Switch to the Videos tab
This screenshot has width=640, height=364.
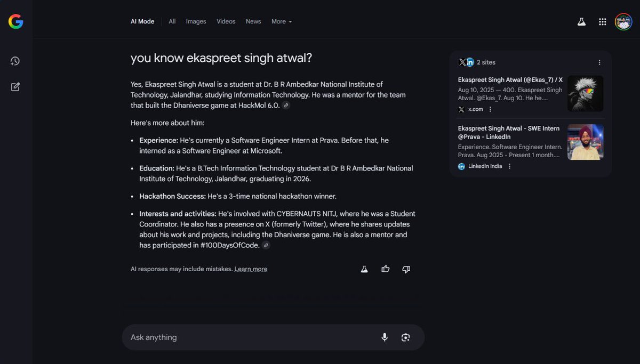226,21
